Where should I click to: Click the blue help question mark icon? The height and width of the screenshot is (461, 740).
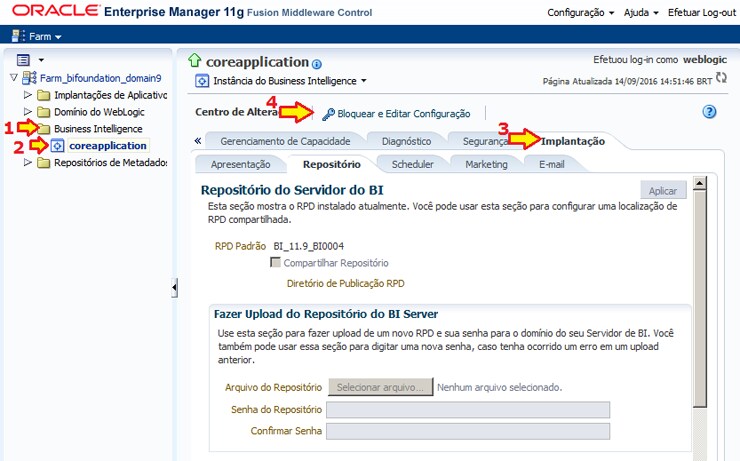click(709, 112)
